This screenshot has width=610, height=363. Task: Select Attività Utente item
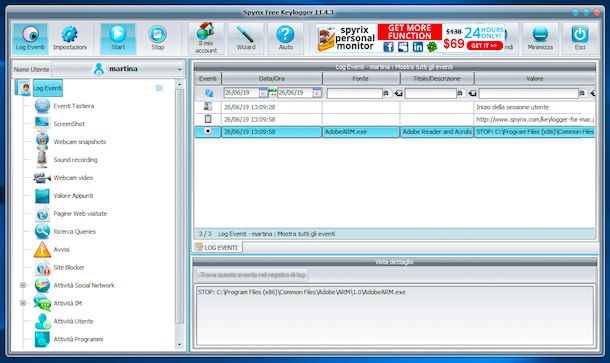click(73, 321)
